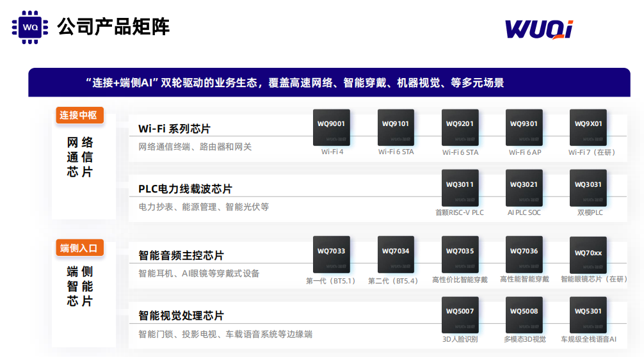Click the 高性能智能穿戴 caption

[524, 280]
